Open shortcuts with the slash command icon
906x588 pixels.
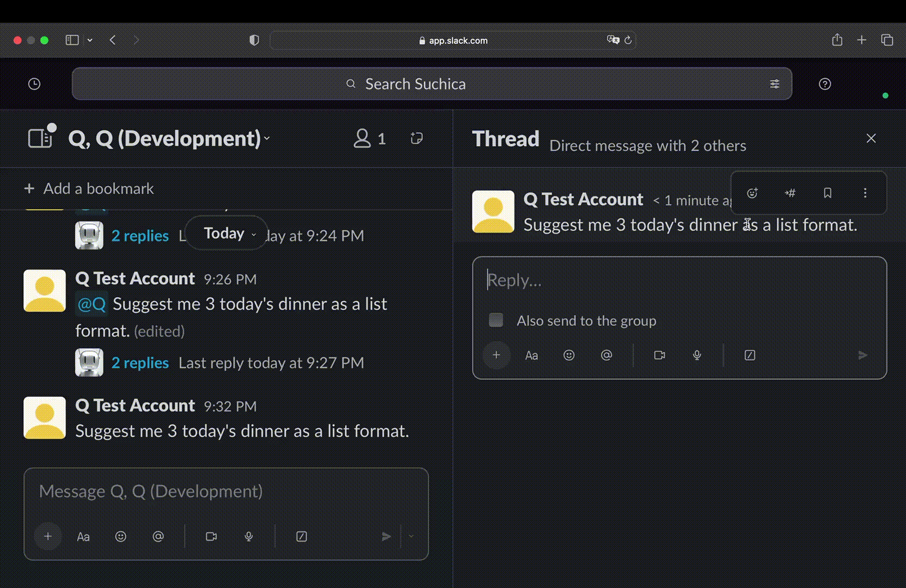(x=750, y=355)
